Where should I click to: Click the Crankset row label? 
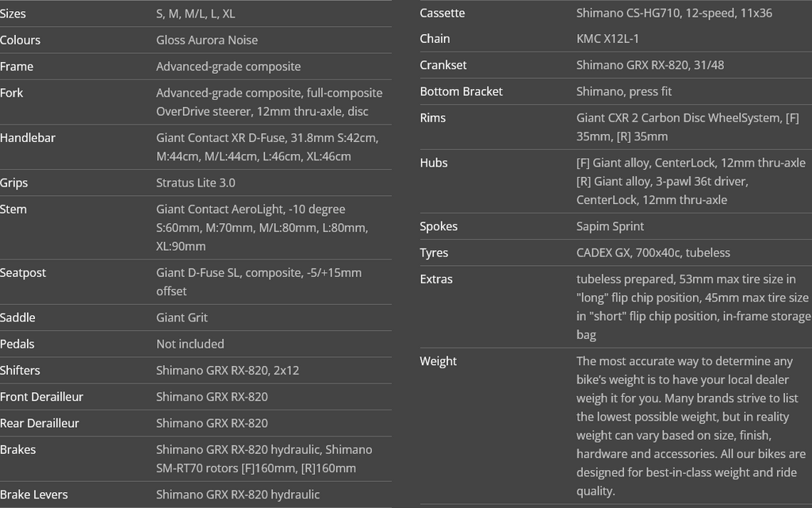pos(443,65)
